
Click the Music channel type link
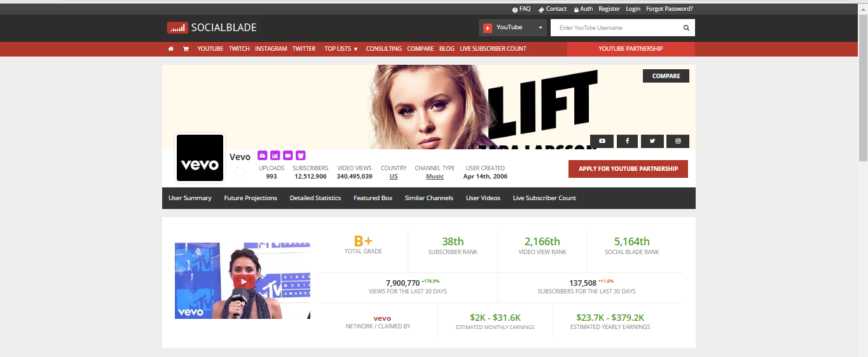(435, 177)
